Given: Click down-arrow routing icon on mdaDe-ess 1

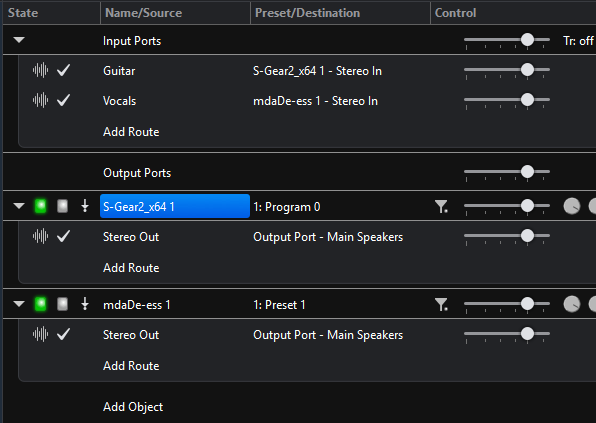Looking at the screenshot, I should [85, 304].
